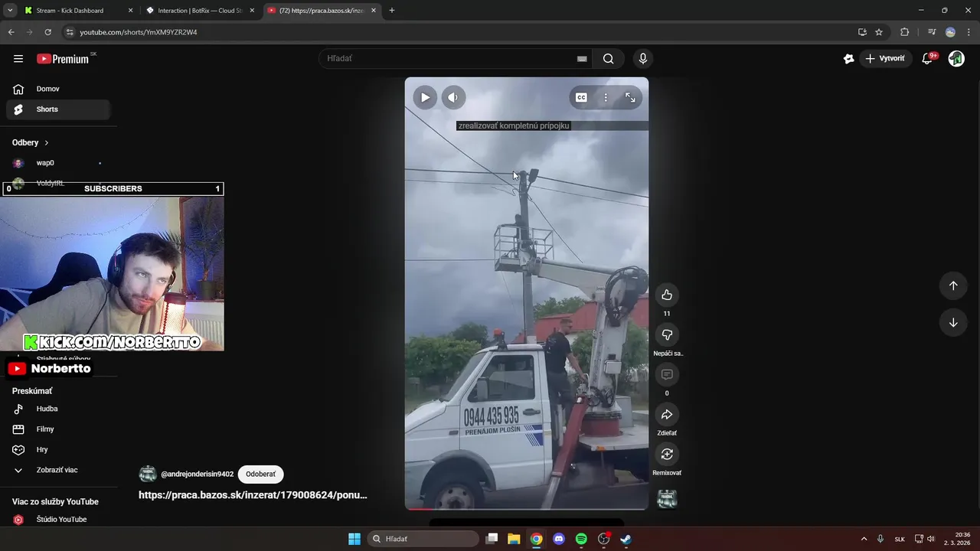Go to previous Short with up arrow
Image resolution: width=980 pixels, height=551 pixels.
tap(953, 285)
